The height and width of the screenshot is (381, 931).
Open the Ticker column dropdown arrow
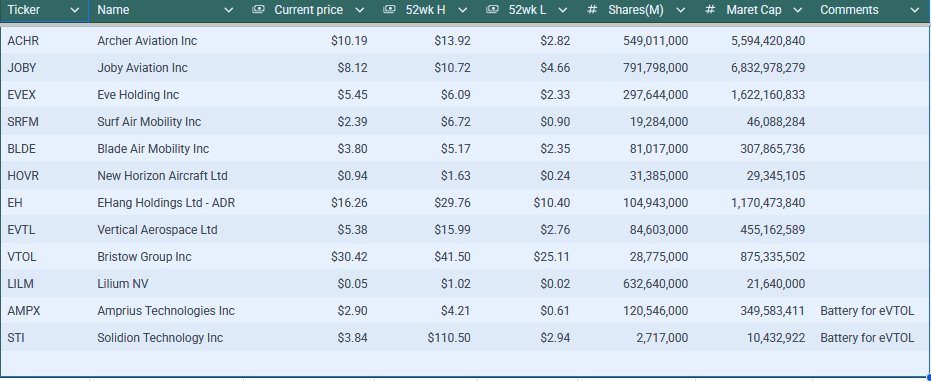tap(74, 10)
